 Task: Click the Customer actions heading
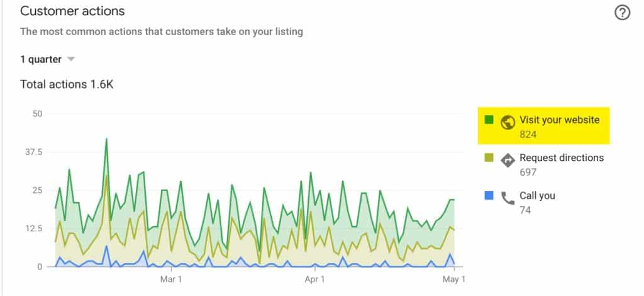click(72, 11)
